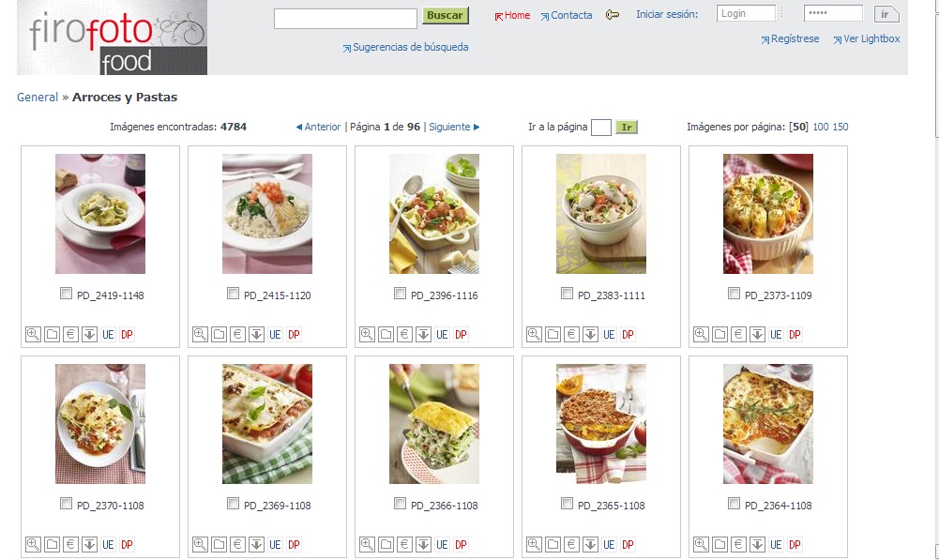Tick the checkbox for PD_2419-1148

tap(66, 294)
